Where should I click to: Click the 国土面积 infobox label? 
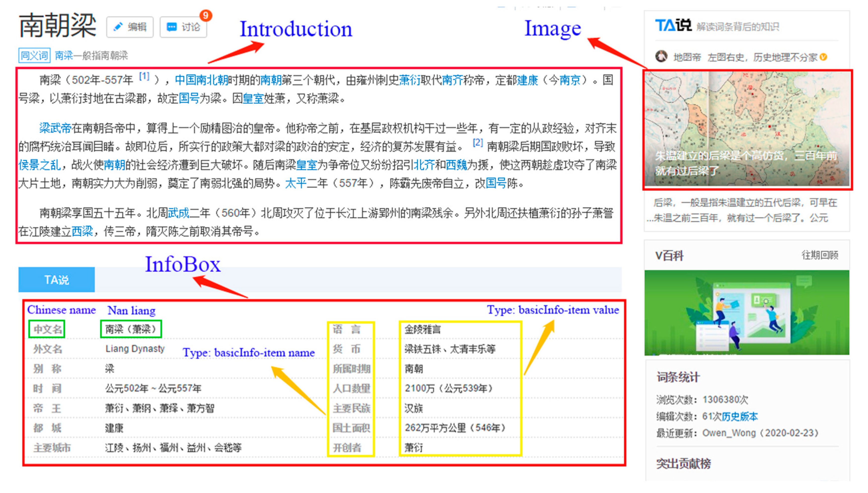351,428
